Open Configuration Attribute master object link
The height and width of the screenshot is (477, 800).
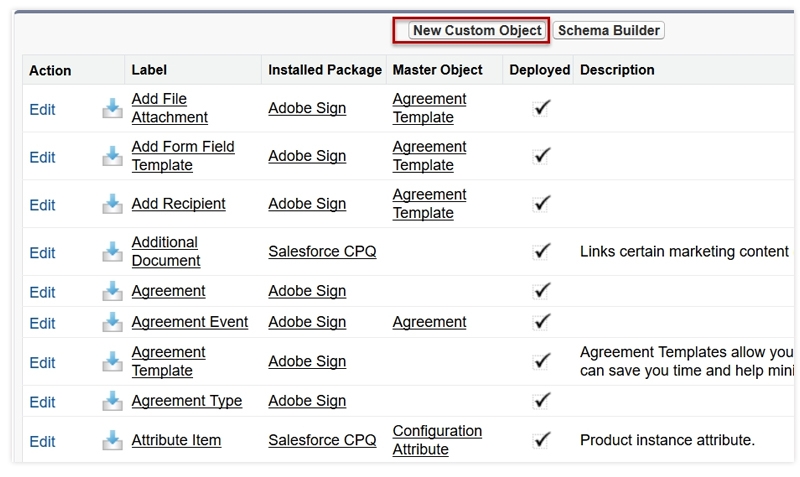(437, 440)
